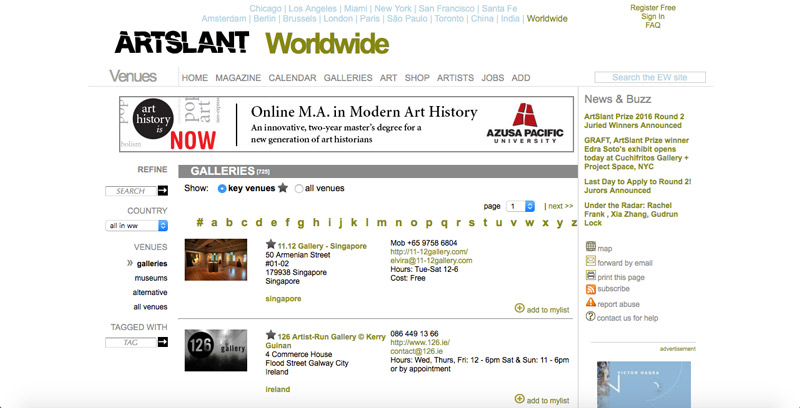This screenshot has width=800, height=408.
Task: Switch to the São Paulo city site
Action: click(407, 19)
